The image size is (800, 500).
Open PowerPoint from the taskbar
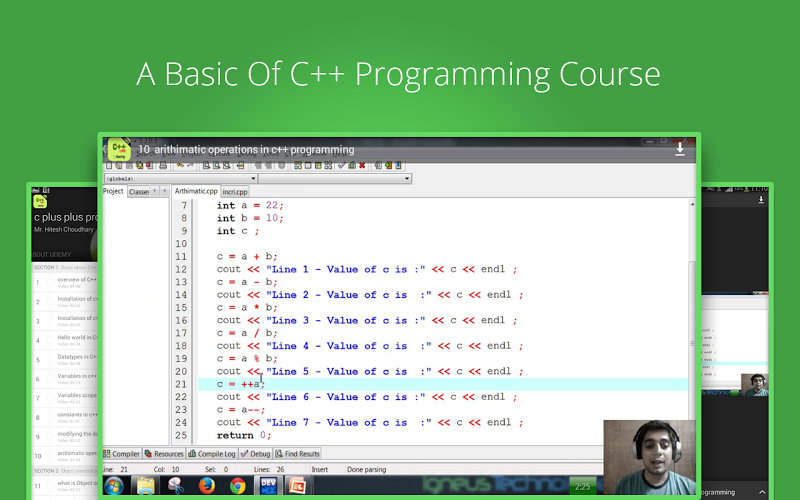pos(297,486)
